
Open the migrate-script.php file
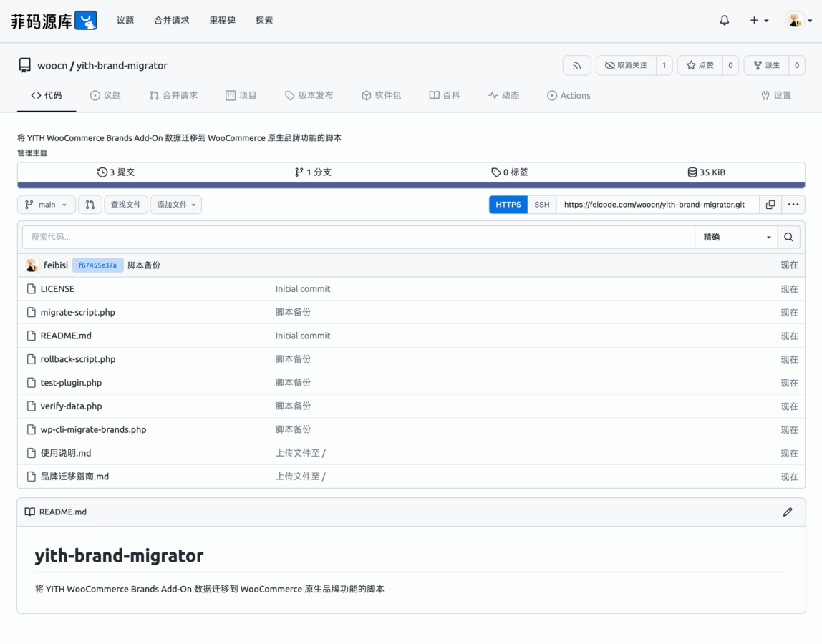click(x=77, y=312)
